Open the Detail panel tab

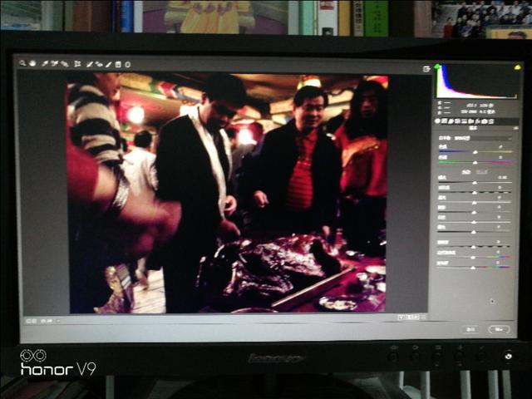pos(451,121)
